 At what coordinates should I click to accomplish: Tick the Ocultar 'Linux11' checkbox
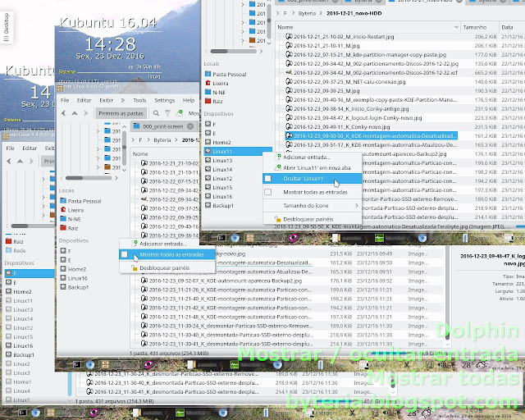[x=268, y=179]
